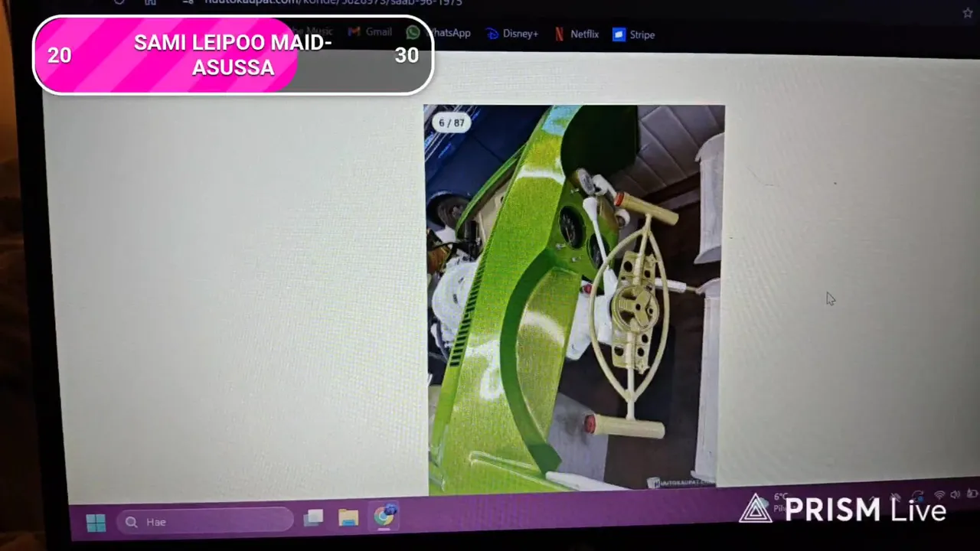Open Task View from the taskbar
This screenshot has height=551, width=980.
pyautogui.click(x=313, y=519)
